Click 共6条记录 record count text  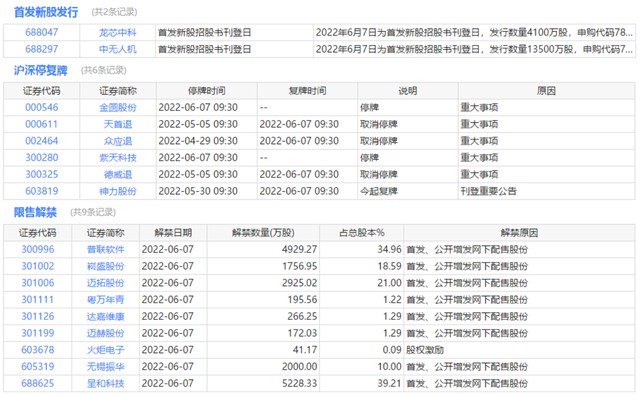point(104,70)
